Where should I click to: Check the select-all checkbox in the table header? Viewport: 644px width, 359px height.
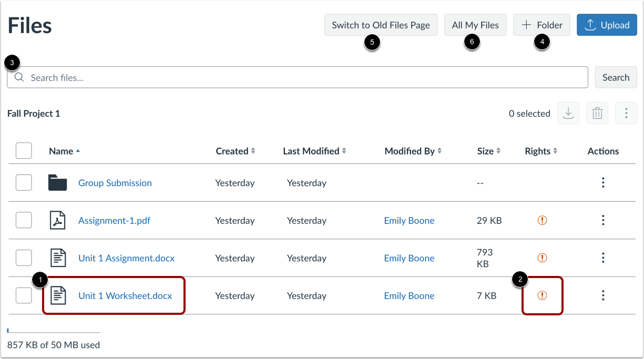click(24, 151)
